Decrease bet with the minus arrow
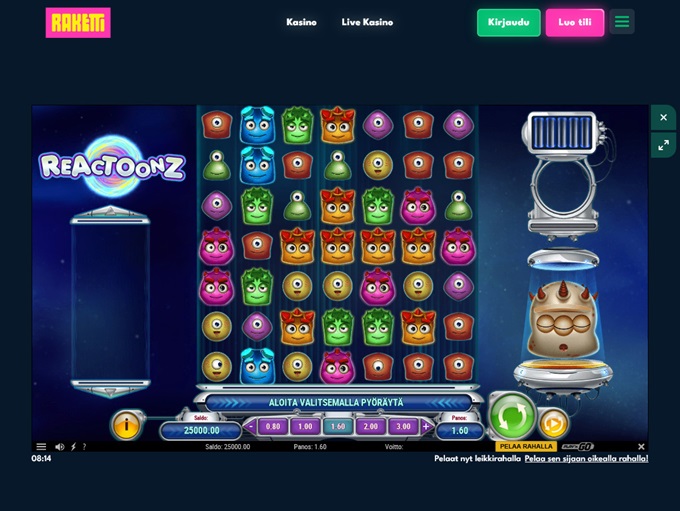This screenshot has width=680, height=511. click(250, 426)
